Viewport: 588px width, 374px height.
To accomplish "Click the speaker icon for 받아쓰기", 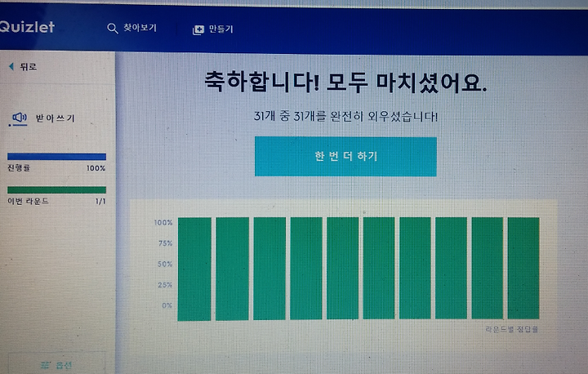I will pos(20,118).
